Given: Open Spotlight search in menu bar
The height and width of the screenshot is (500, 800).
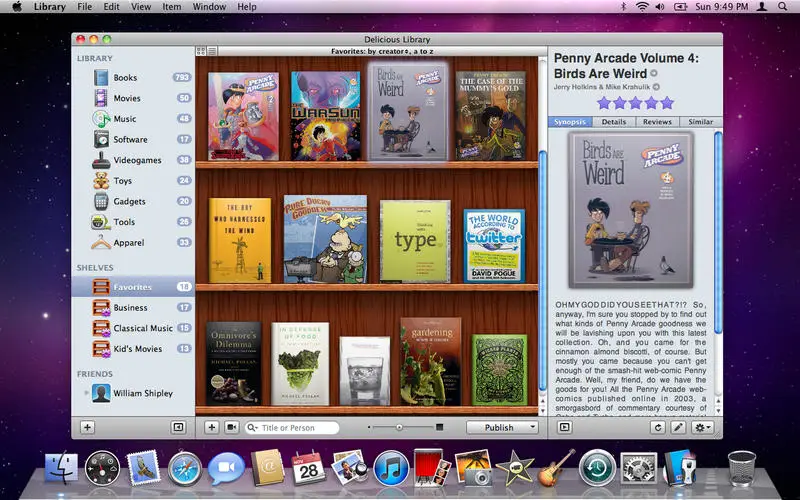Looking at the screenshot, I should [782, 7].
